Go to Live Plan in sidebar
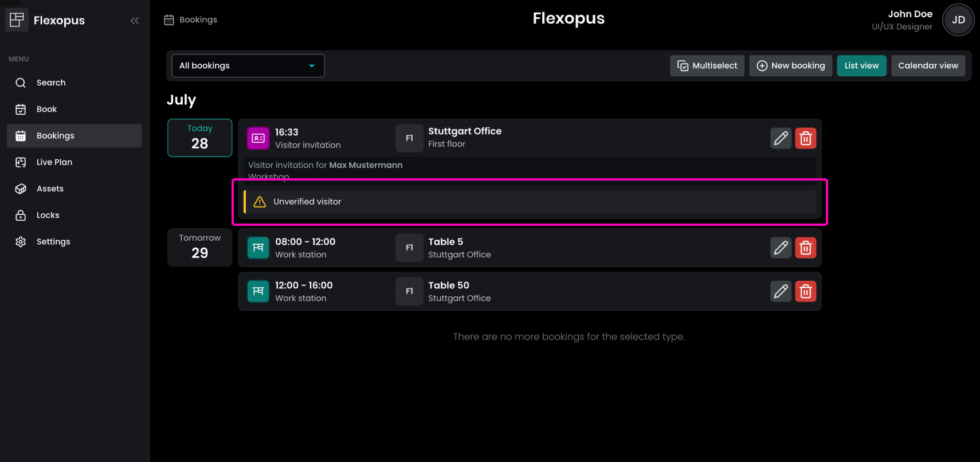980x462 pixels. pyautogui.click(x=54, y=162)
